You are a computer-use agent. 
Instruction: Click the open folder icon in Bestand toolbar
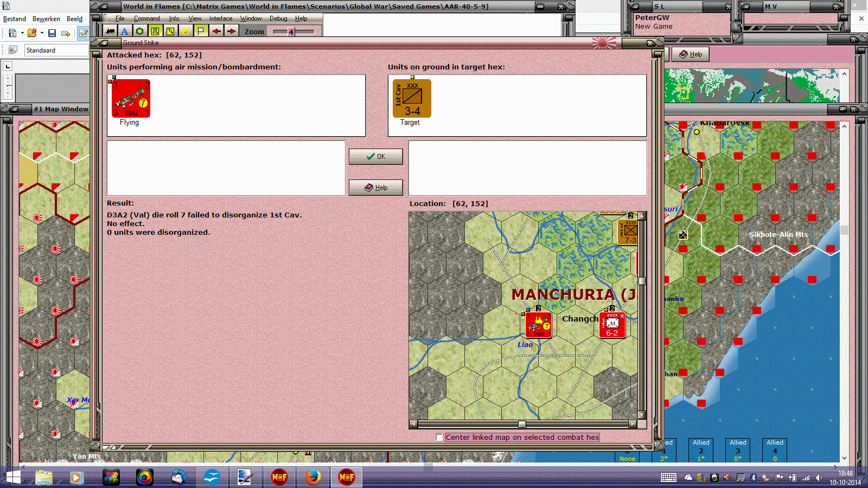point(32,33)
